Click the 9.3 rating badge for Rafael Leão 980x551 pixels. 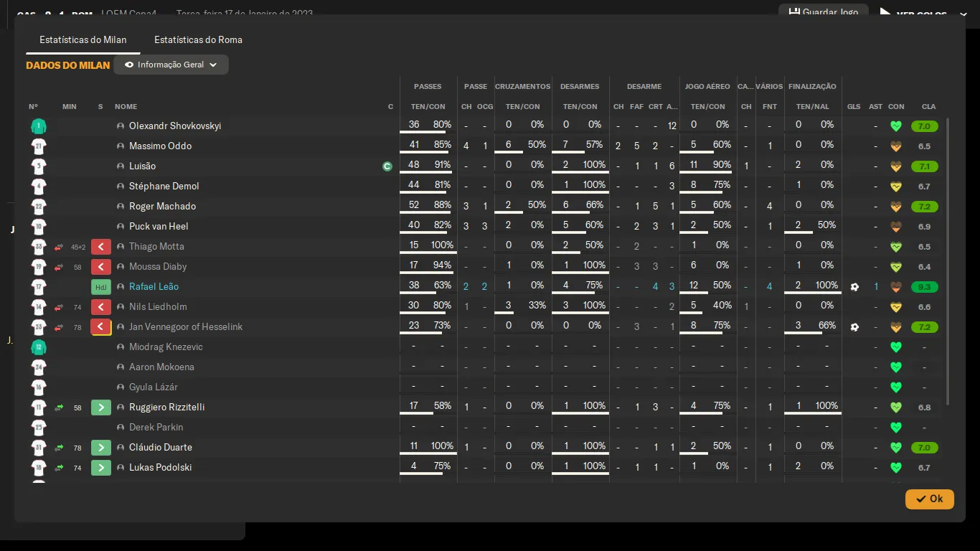point(924,287)
